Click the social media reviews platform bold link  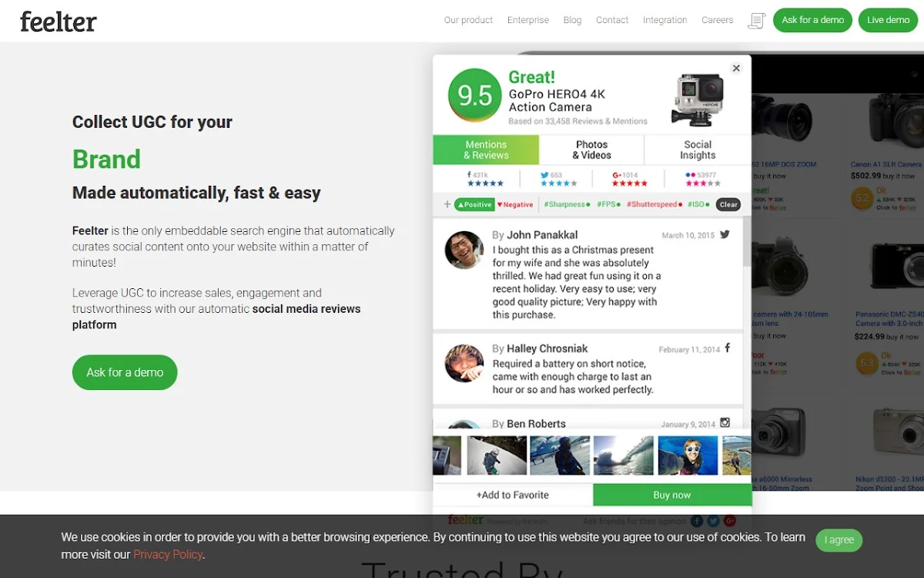click(x=216, y=317)
